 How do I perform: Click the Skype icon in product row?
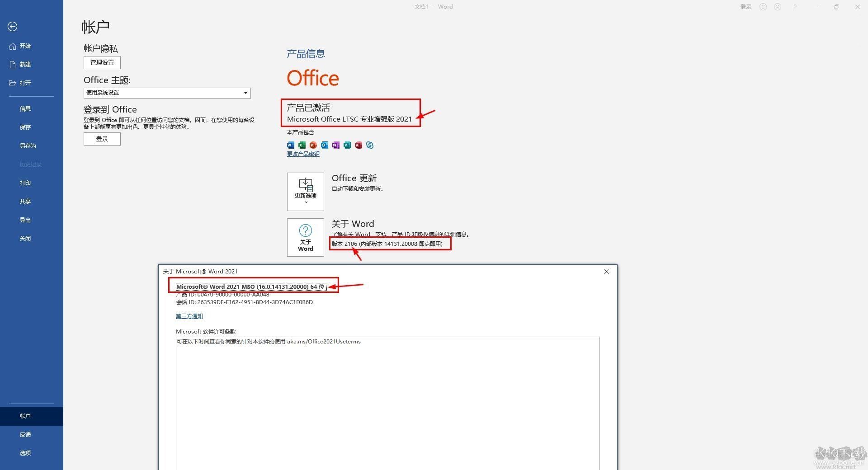click(369, 145)
